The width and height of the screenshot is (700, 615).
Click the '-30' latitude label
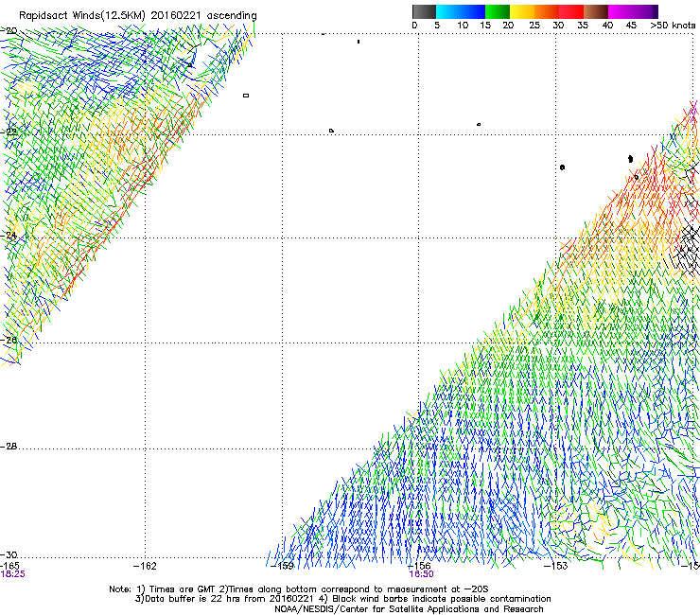[x=9, y=554]
